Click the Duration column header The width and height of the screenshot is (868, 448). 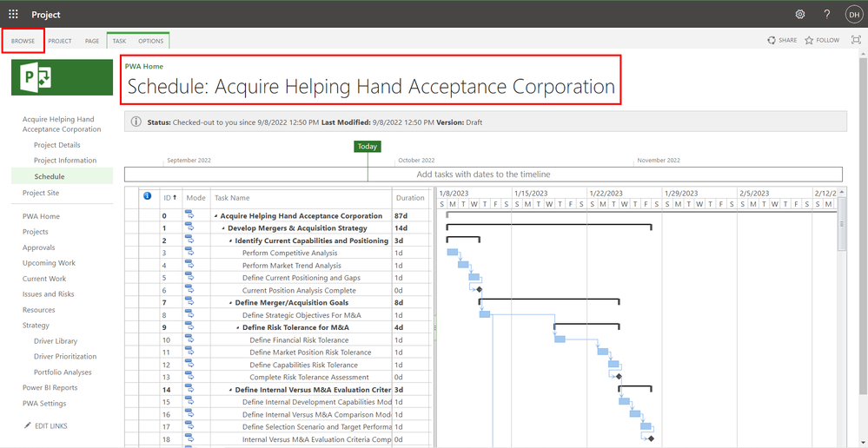tap(410, 197)
